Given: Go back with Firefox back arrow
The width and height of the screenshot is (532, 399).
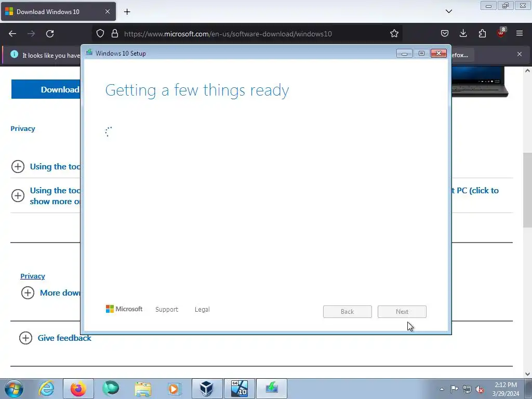Looking at the screenshot, I should point(12,34).
